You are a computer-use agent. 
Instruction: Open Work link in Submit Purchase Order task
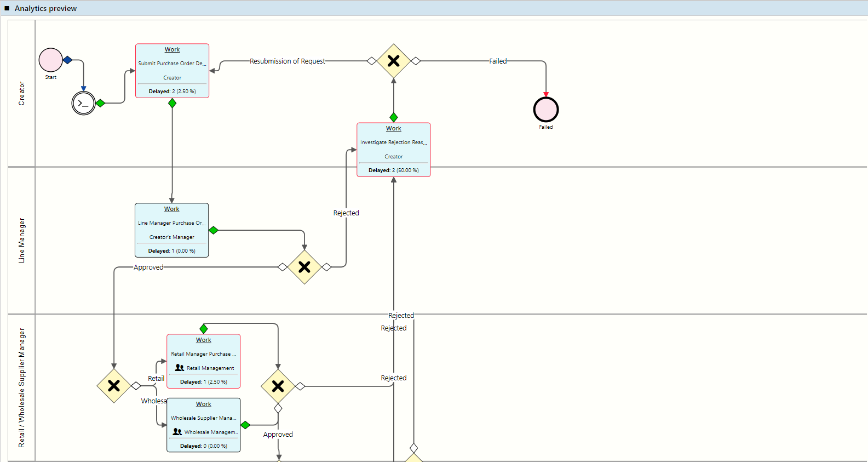pos(173,49)
